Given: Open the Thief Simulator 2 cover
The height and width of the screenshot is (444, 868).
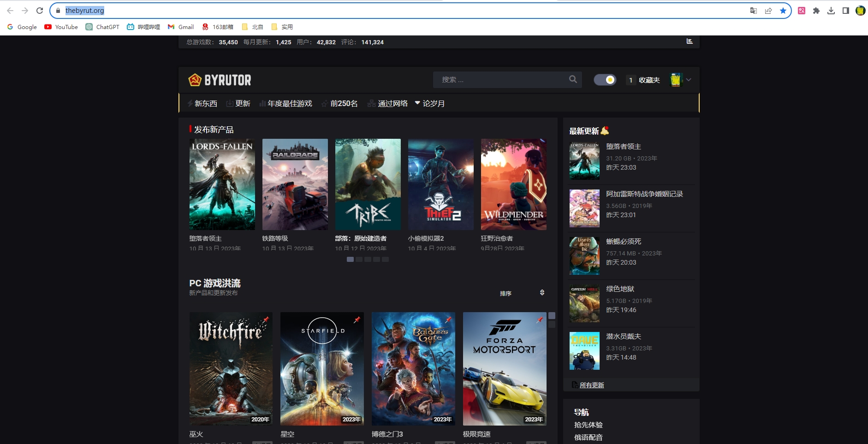Looking at the screenshot, I should [441, 184].
